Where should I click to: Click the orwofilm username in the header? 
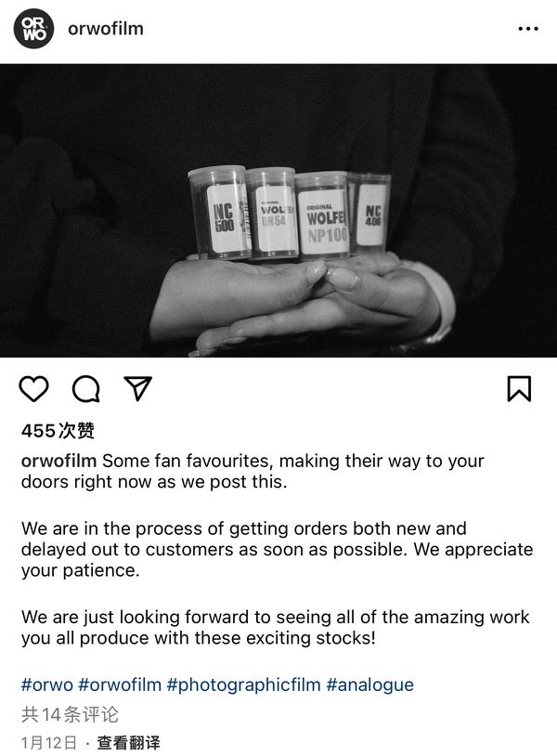pyautogui.click(x=106, y=29)
